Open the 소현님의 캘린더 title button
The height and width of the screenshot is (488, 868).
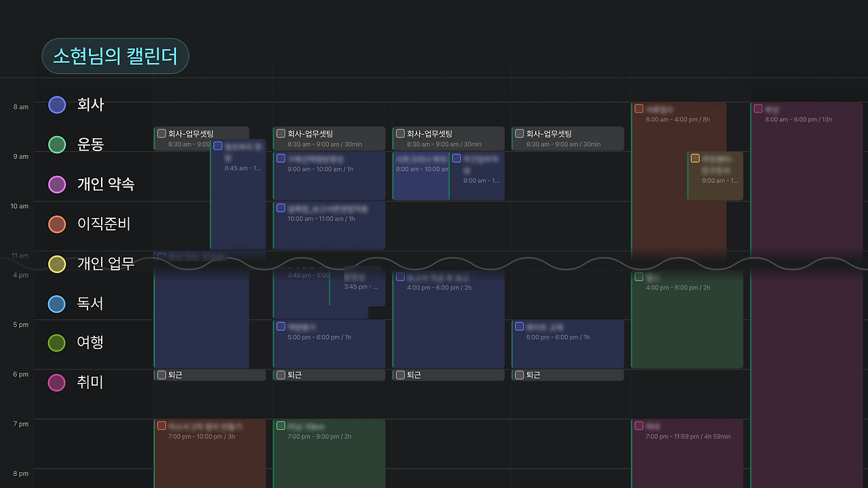click(x=115, y=56)
